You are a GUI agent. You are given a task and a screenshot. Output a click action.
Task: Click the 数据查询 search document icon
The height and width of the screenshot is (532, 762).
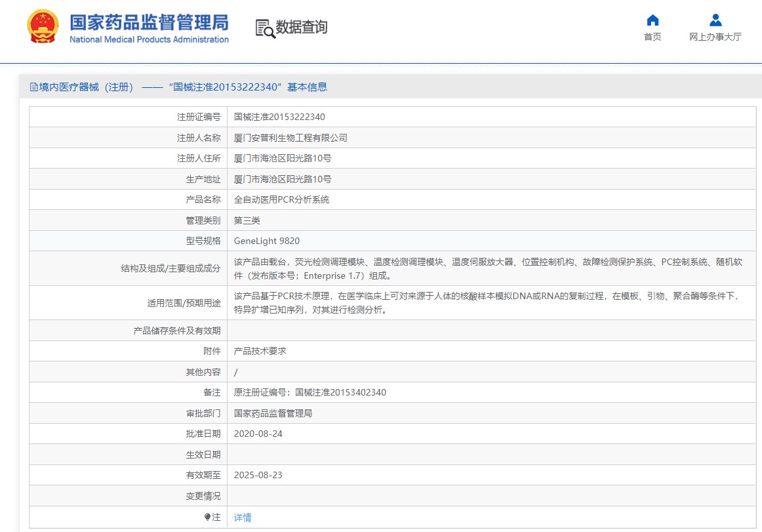266,29
